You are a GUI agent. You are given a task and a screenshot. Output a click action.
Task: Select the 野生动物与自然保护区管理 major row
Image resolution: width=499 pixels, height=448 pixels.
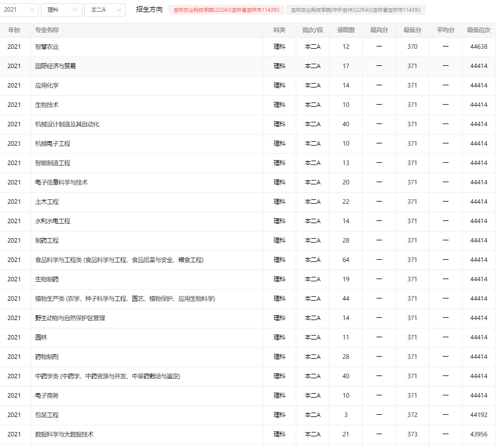click(248, 318)
